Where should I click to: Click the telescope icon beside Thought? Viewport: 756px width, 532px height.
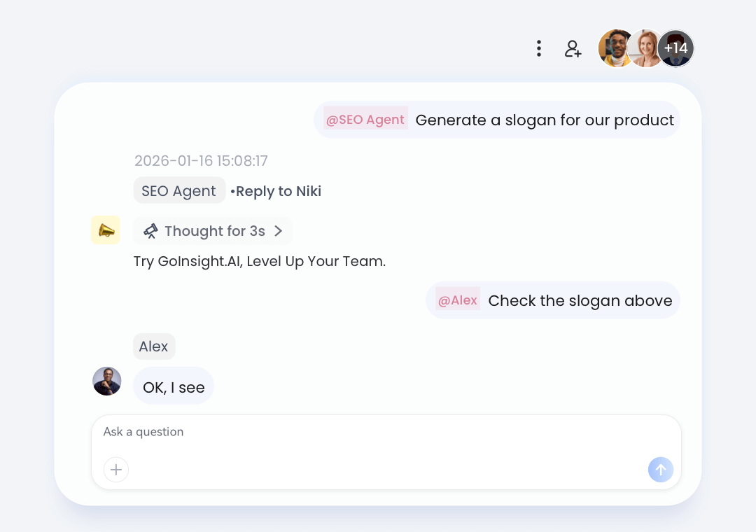[x=150, y=231]
